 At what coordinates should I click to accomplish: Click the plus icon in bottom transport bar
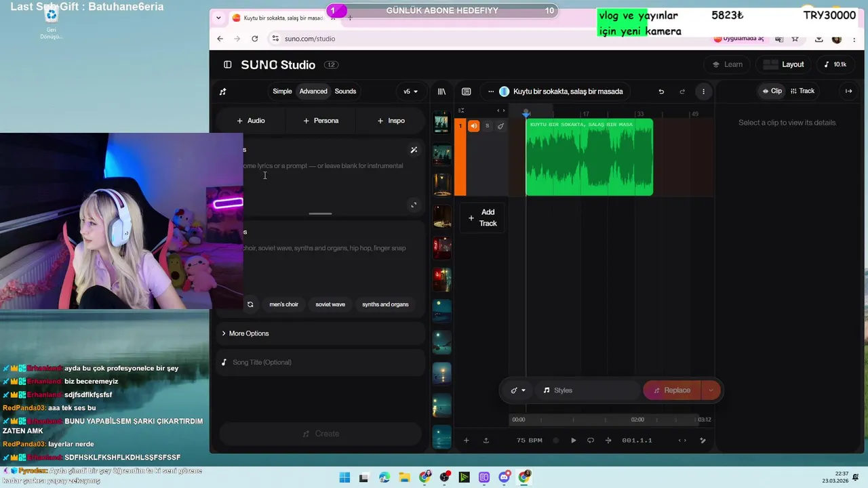(466, 441)
